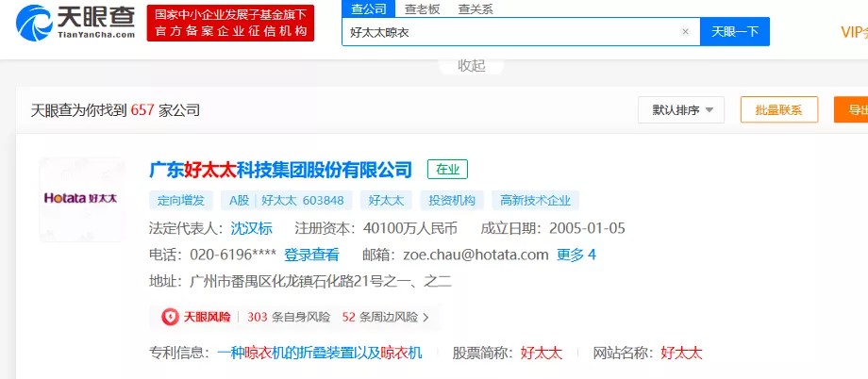Open the 默认排序 sort dropdown
This screenshot has height=379, width=868.
[x=681, y=109]
